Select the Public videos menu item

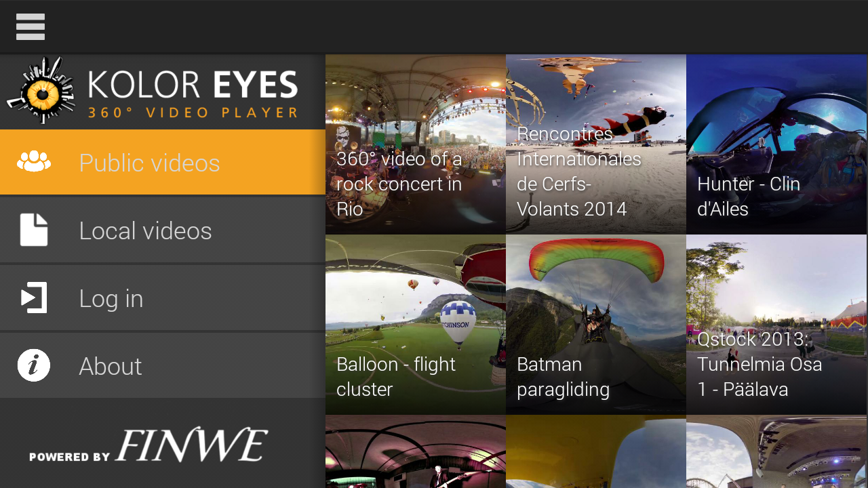(163, 162)
